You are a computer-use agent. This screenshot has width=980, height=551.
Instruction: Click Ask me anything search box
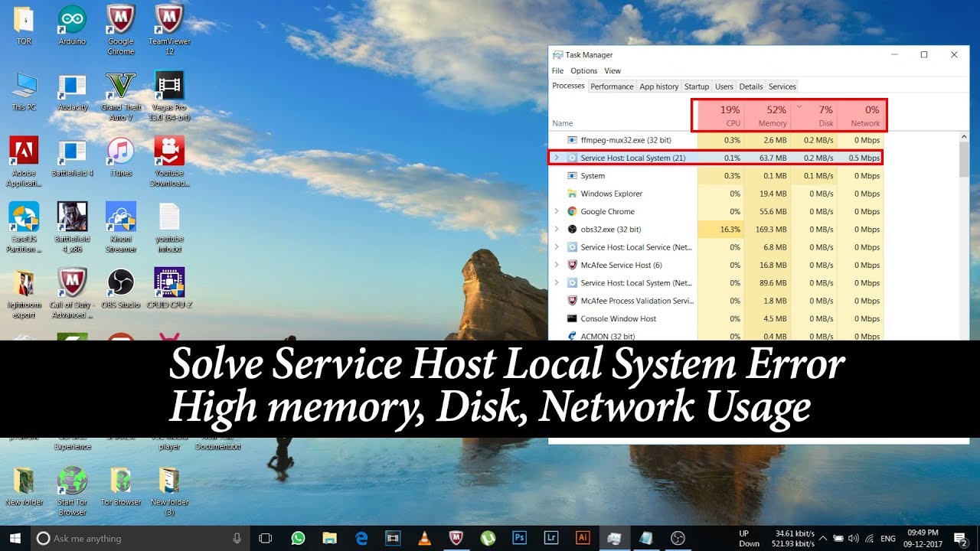[x=141, y=538]
